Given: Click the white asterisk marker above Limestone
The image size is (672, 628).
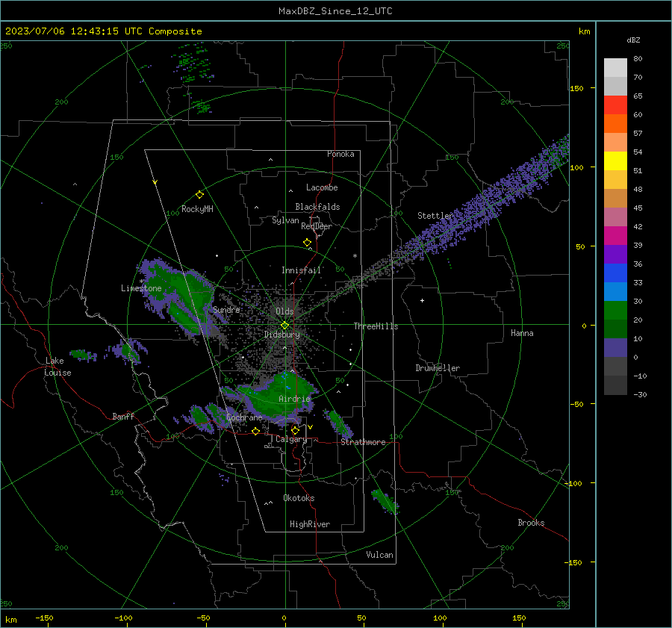Looking at the screenshot, I should coord(141,282).
